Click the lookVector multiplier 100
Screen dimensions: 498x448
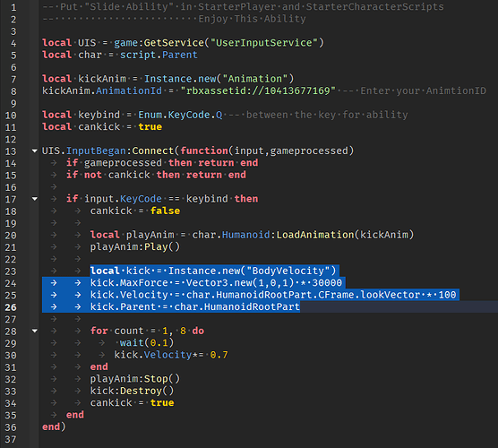[x=447, y=295]
